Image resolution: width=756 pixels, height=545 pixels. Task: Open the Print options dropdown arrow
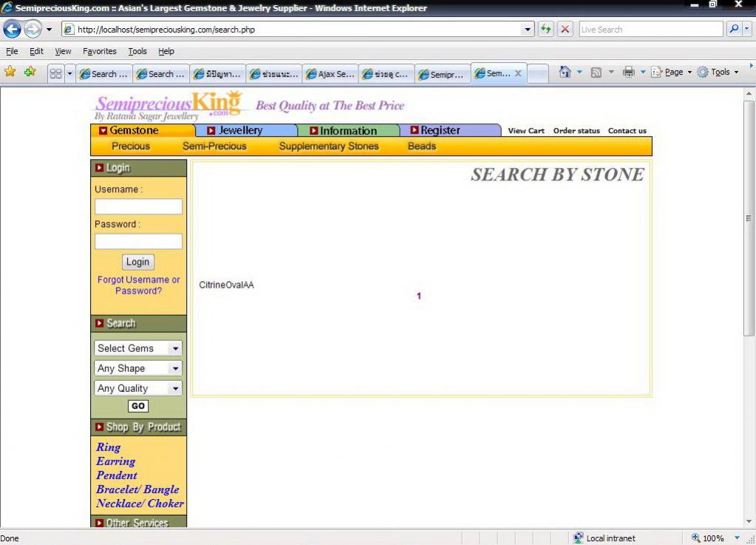pos(643,72)
